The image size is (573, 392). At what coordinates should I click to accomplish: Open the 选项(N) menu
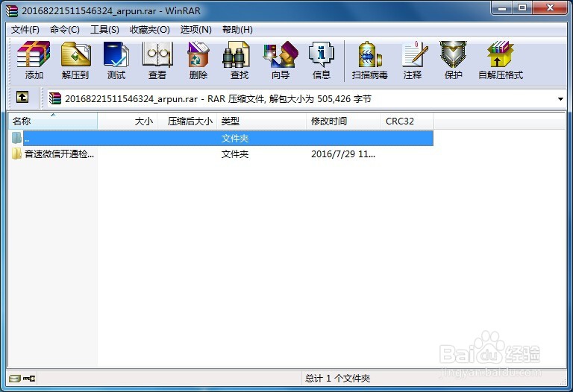tap(196, 30)
